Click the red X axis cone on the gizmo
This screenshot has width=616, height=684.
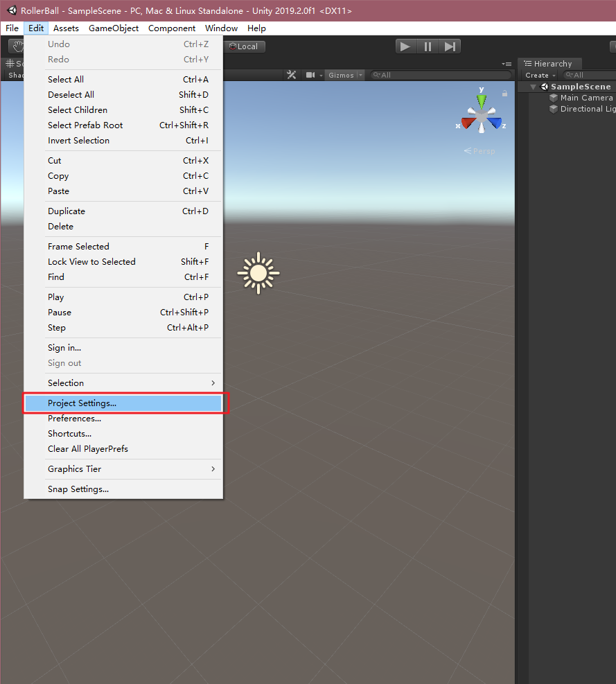pos(468,123)
